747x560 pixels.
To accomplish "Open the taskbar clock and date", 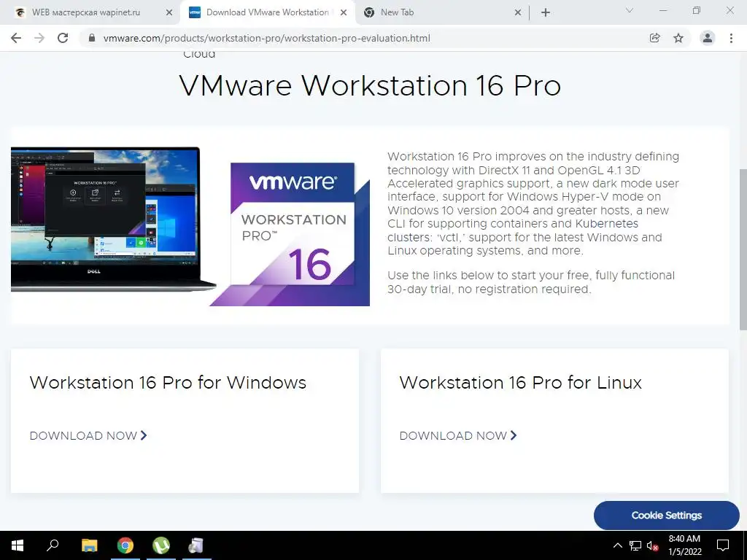I will point(684,545).
